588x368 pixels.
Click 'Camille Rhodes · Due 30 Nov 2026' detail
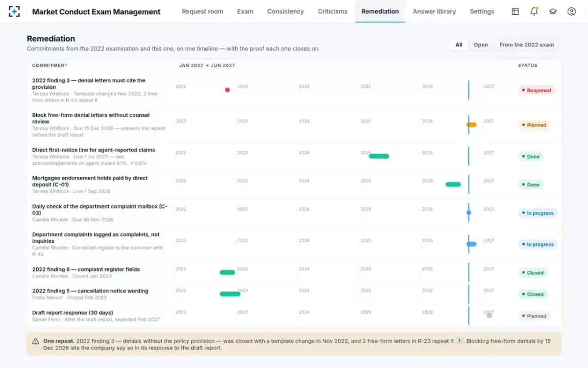coord(73,220)
